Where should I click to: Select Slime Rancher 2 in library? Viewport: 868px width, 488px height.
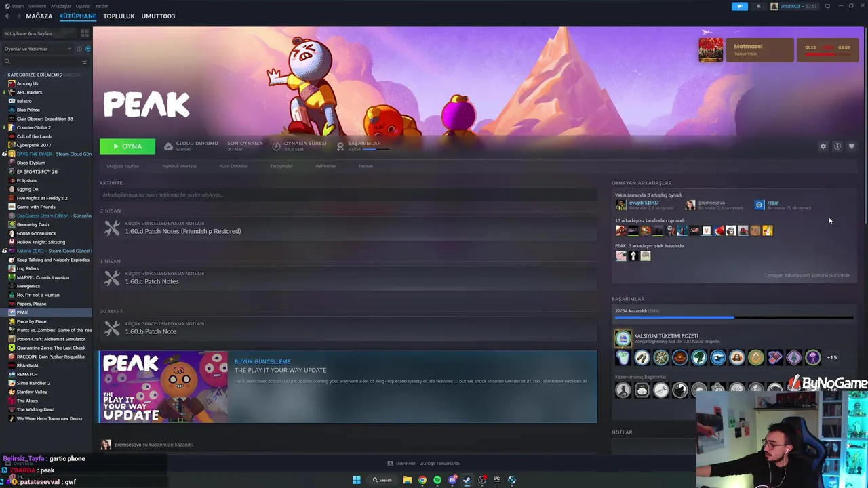click(x=33, y=383)
